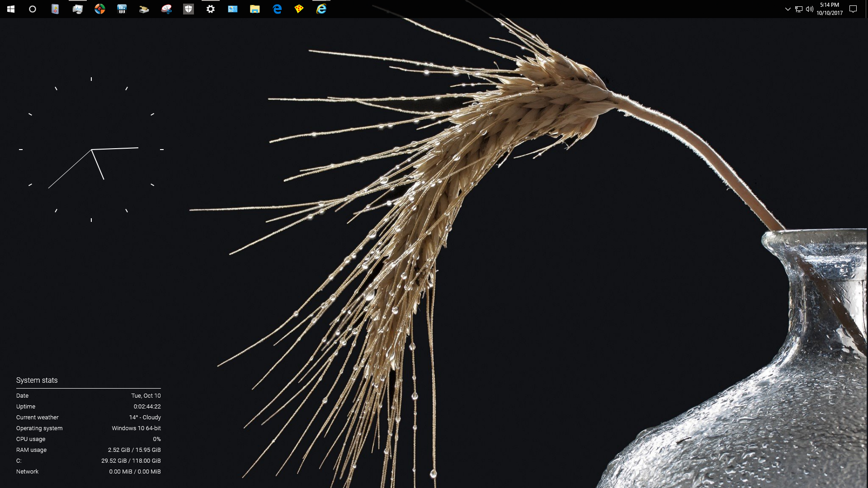Click the taskbar clock showing 5:14 PM
The height and width of the screenshot is (488, 868).
point(830,9)
